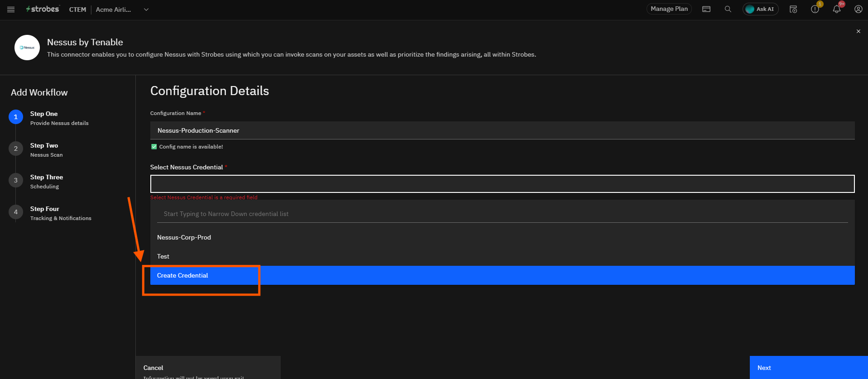Open the billing card icon

pos(706,9)
